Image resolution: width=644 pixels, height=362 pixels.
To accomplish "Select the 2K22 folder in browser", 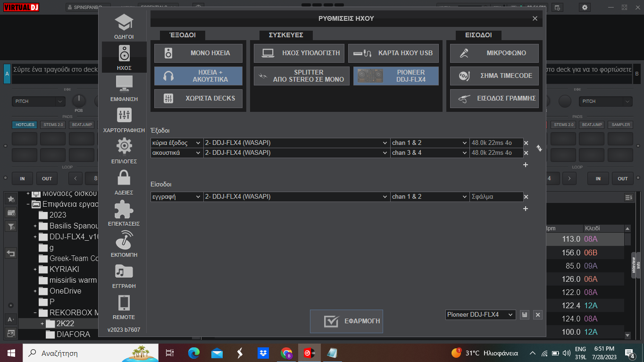I will [65, 324].
